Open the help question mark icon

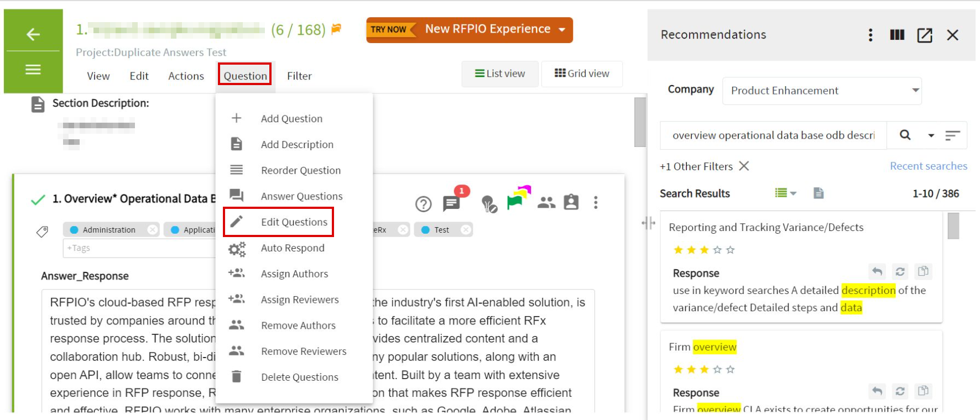pyautogui.click(x=424, y=204)
